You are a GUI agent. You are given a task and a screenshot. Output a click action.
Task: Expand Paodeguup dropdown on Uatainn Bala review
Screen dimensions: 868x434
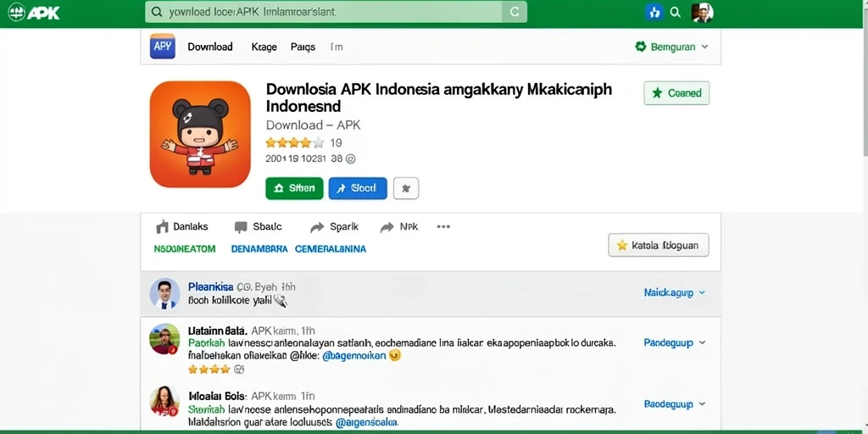[675, 342]
